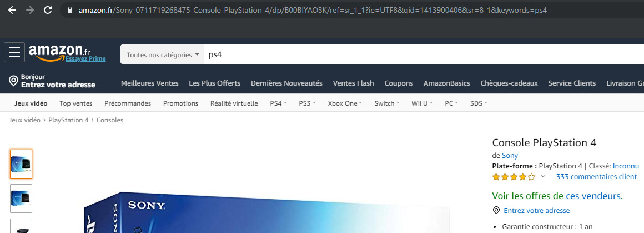Open Ventes Flash
Screen dimensions: 644x233
[x=353, y=83]
